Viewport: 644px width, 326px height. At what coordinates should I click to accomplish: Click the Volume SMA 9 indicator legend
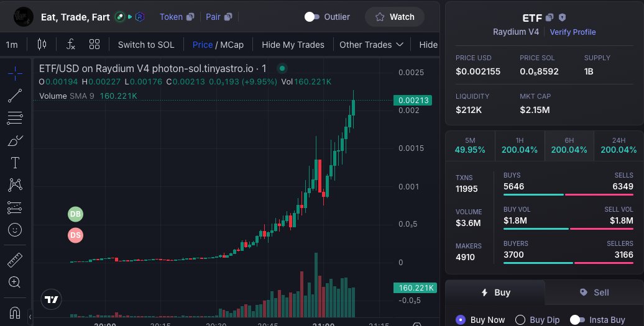pos(88,96)
